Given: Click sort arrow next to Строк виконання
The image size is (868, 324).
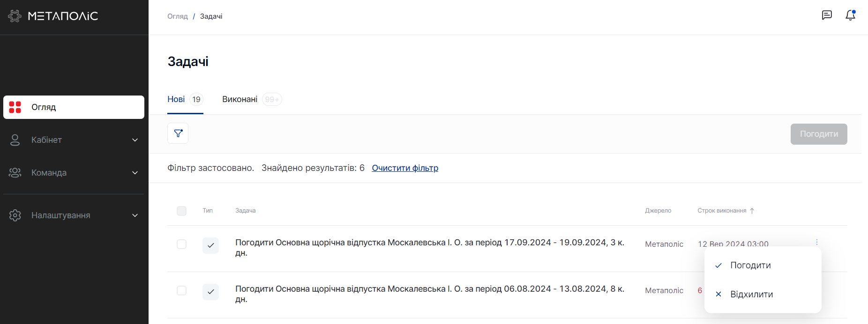Looking at the screenshot, I should [x=752, y=211].
